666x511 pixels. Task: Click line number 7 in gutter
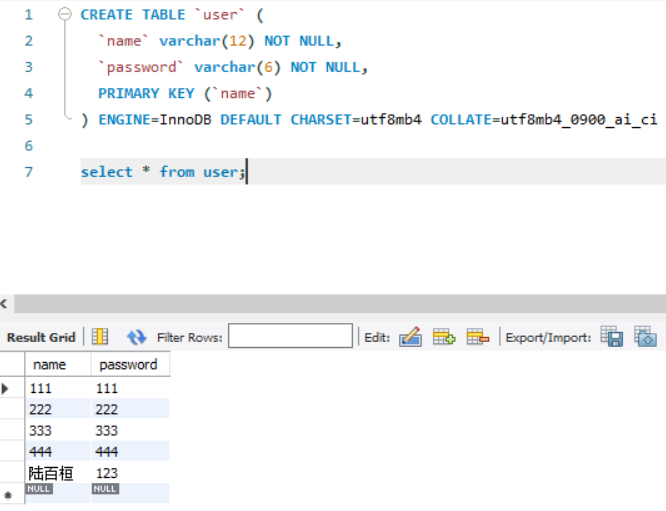coord(28,172)
